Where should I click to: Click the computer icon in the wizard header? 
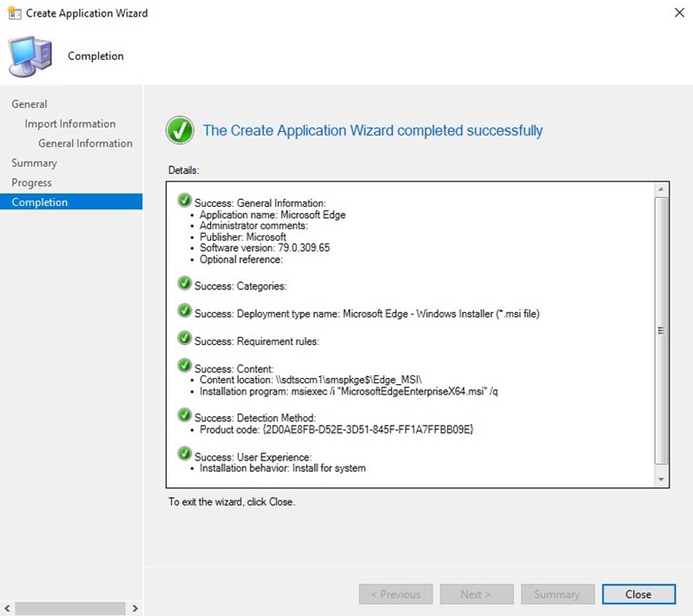tap(30, 56)
